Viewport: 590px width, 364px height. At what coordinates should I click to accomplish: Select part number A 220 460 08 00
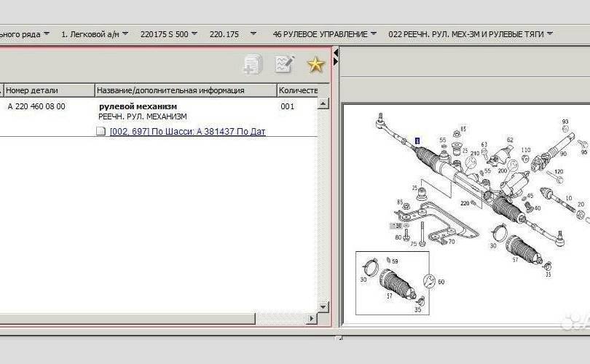pyautogui.click(x=36, y=106)
